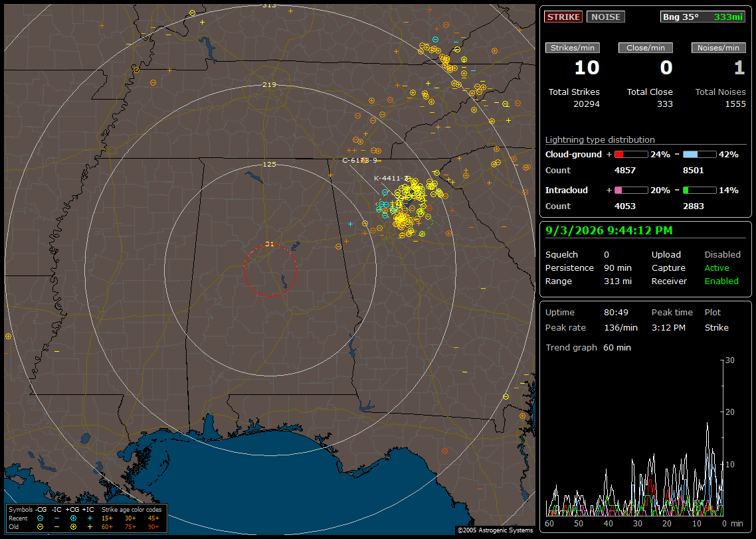Click the Noises/min label box
The height and width of the screenshot is (539, 756).
(x=718, y=48)
